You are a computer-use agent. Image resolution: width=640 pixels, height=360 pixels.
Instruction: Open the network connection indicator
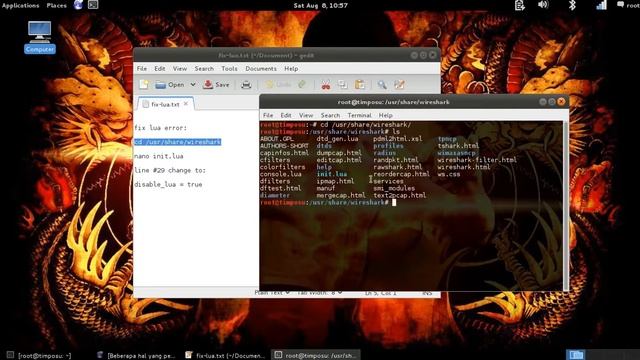[x=601, y=5]
